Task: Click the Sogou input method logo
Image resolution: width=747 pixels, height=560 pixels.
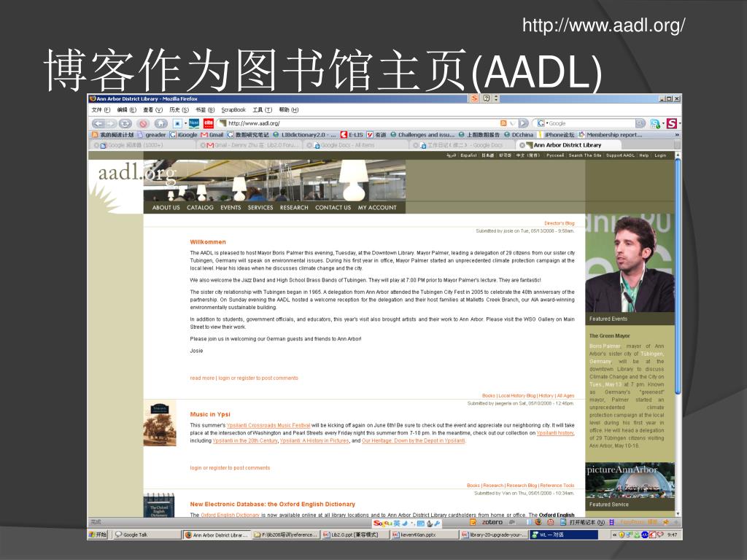Action: pyautogui.click(x=382, y=523)
